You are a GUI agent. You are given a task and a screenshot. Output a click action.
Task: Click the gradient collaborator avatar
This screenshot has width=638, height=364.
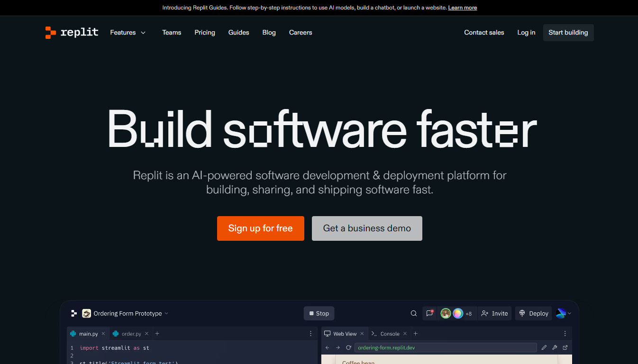click(458, 313)
